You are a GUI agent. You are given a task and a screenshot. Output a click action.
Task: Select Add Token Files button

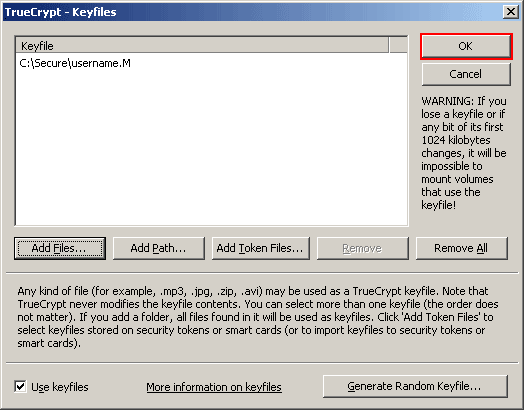261,248
